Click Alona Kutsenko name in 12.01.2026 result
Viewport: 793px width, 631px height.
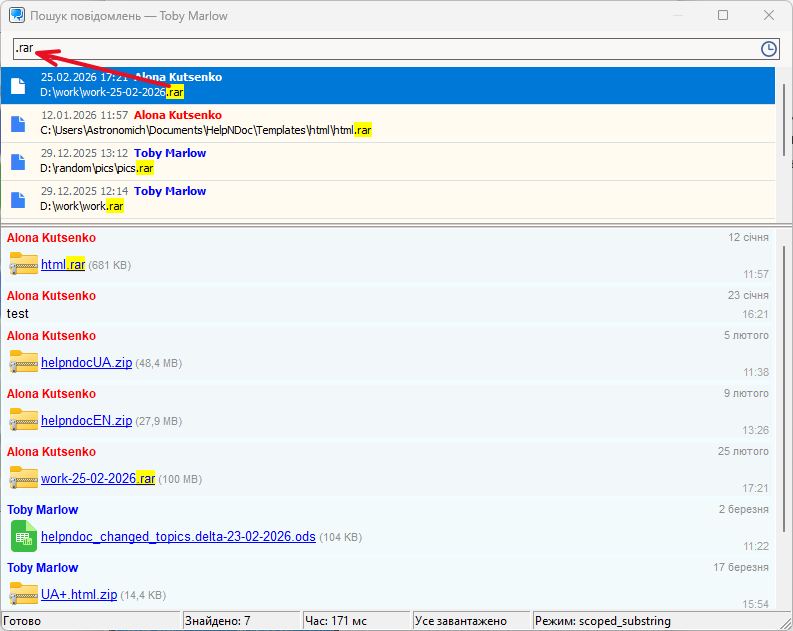tap(178, 115)
